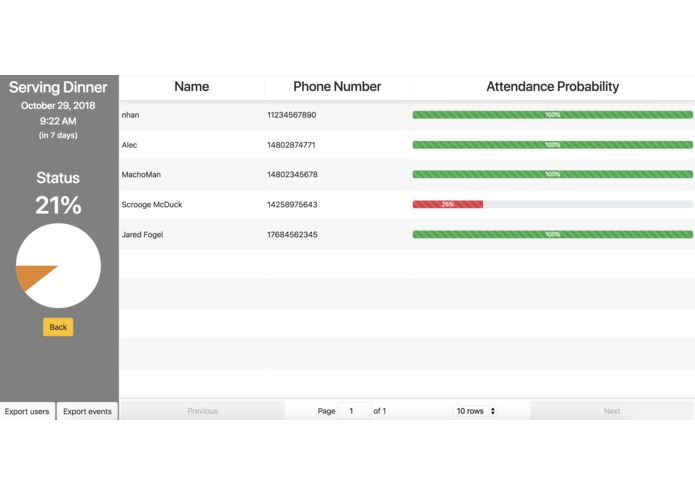Click the 21% status value
This screenshot has height=494, width=695.
click(58, 205)
